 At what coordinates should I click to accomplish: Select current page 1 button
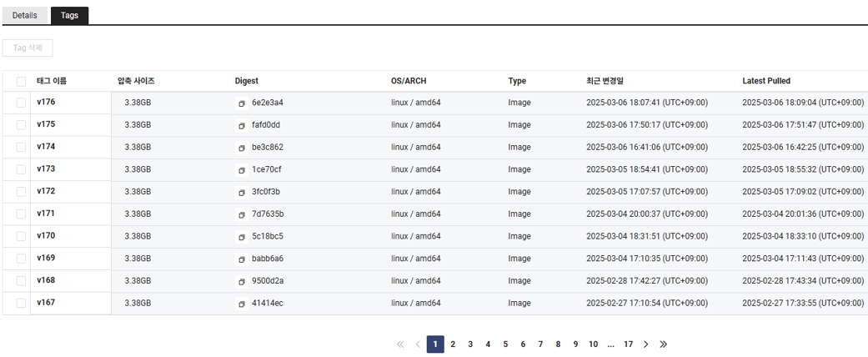coord(435,344)
